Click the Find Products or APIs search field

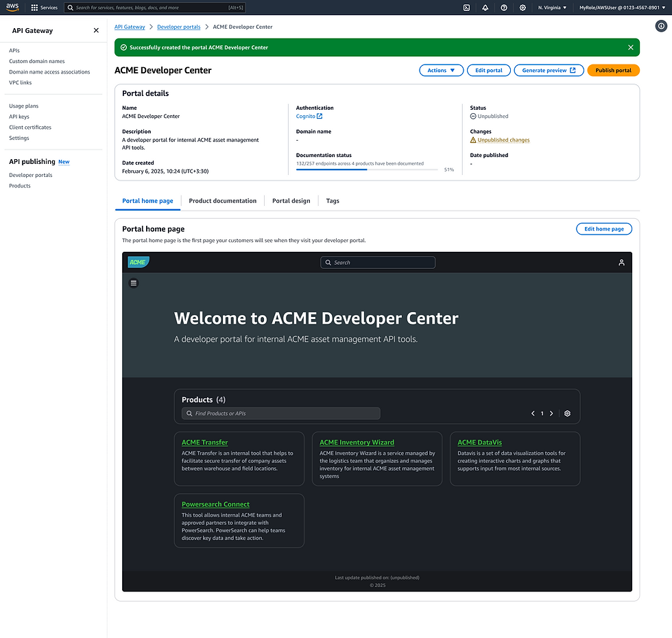pos(280,413)
